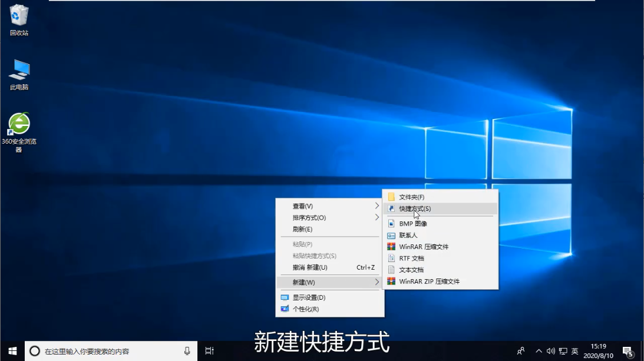Toggle the 英 input language indicator
This screenshot has height=361, width=644.
[x=575, y=352]
